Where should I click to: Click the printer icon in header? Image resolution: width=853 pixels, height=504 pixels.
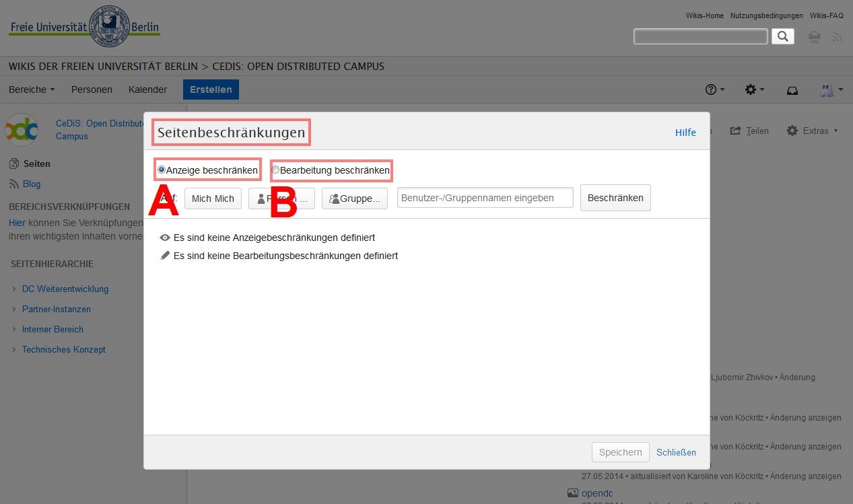(815, 37)
